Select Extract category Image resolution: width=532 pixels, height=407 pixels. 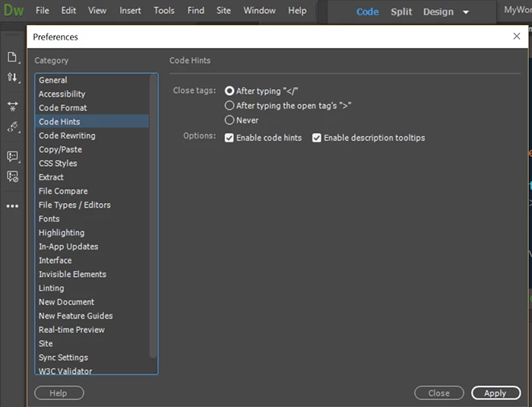(92, 177)
